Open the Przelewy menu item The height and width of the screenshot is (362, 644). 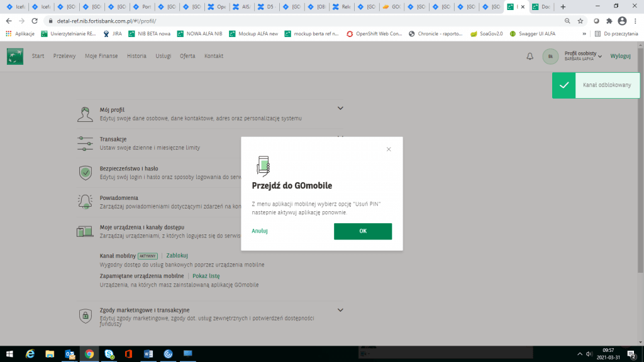[64, 56]
